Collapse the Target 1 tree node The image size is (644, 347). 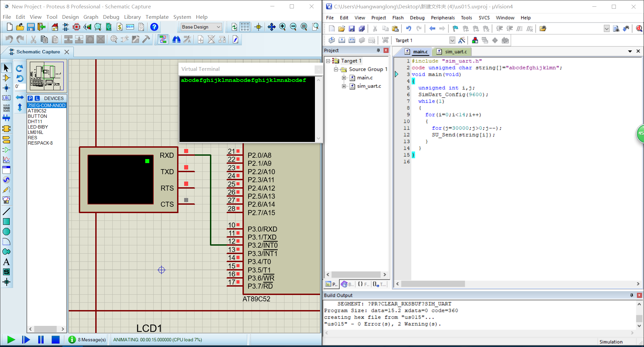pos(328,61)
